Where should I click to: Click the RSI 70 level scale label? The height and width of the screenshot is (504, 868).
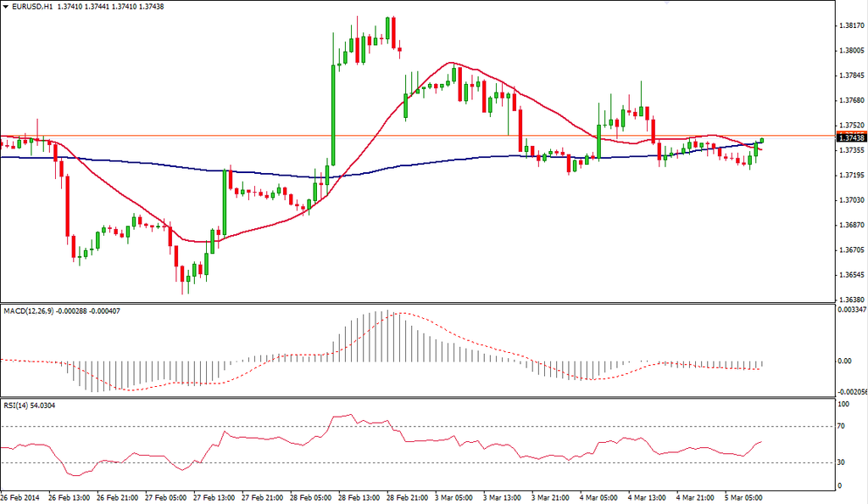point(842,427)
